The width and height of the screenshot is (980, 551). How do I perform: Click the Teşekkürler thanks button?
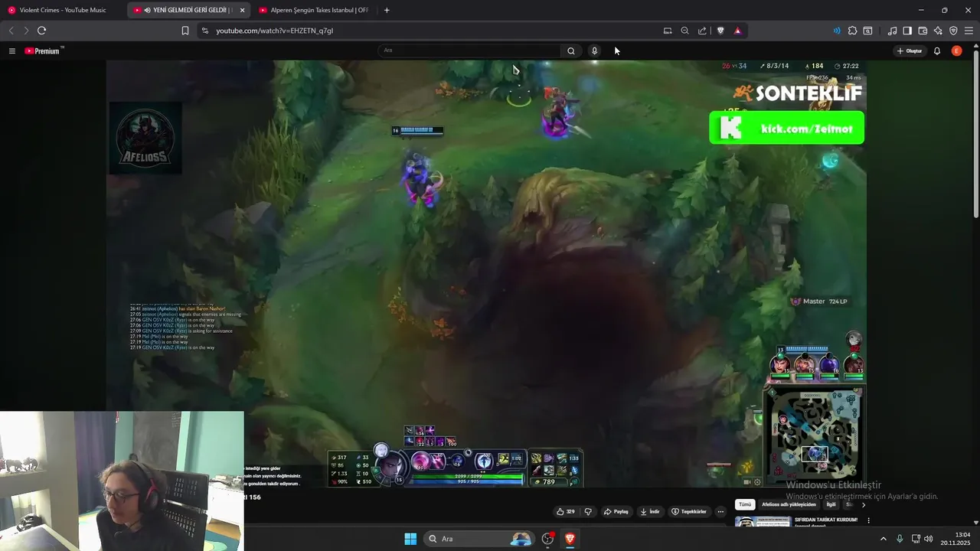coord(689,511)
